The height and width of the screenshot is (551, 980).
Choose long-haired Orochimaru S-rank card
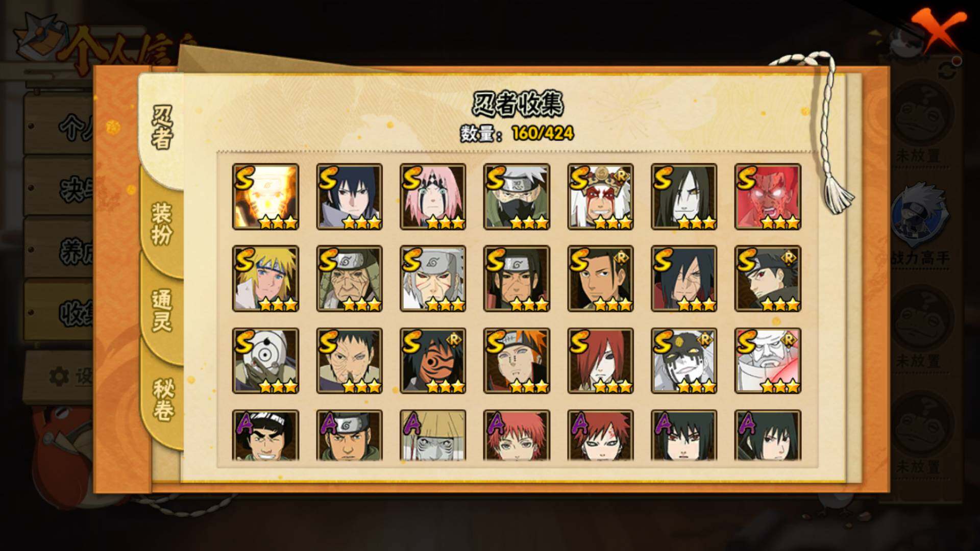684,196
